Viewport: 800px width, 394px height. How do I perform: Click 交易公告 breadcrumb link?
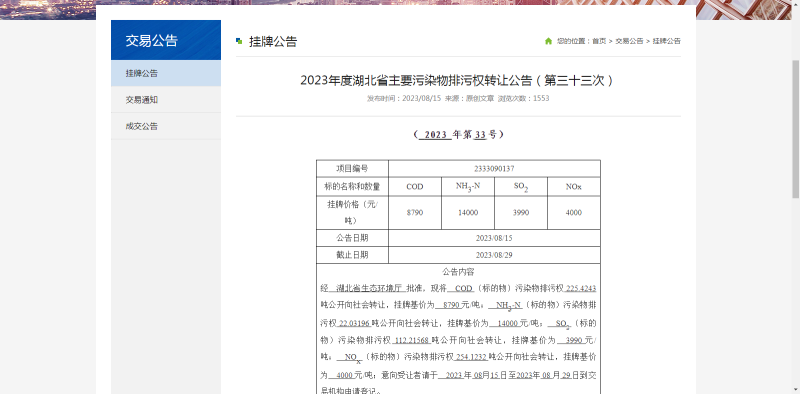click(629, 41)
